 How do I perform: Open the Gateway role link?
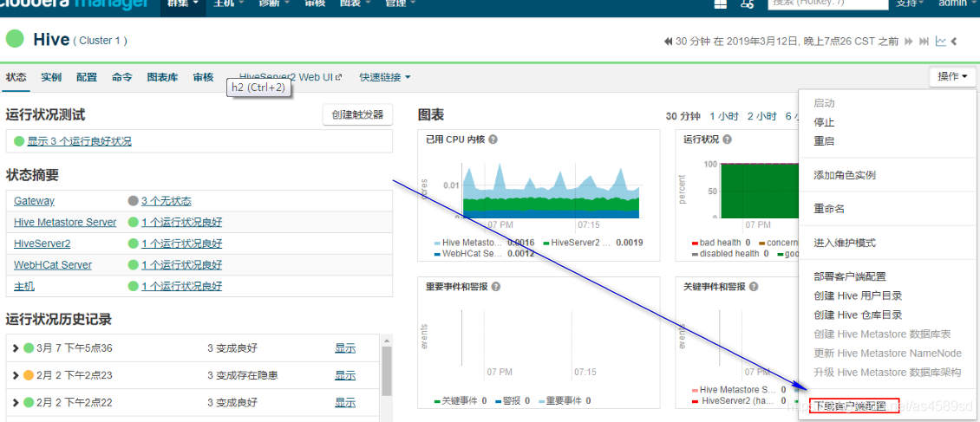click(x=35, y=201)
